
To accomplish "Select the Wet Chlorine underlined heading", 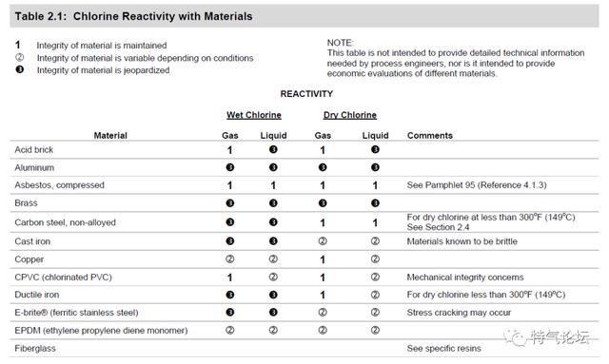I will pos(254,115).
